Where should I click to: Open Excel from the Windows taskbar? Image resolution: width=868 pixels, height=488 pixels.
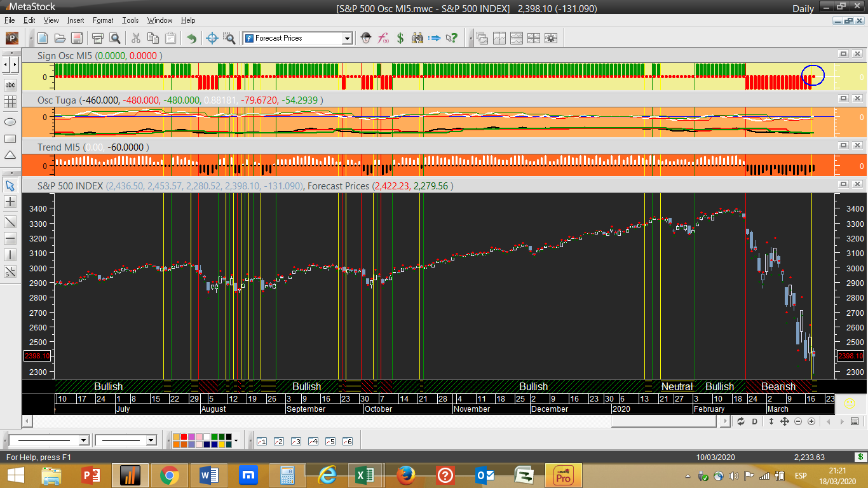365,475
